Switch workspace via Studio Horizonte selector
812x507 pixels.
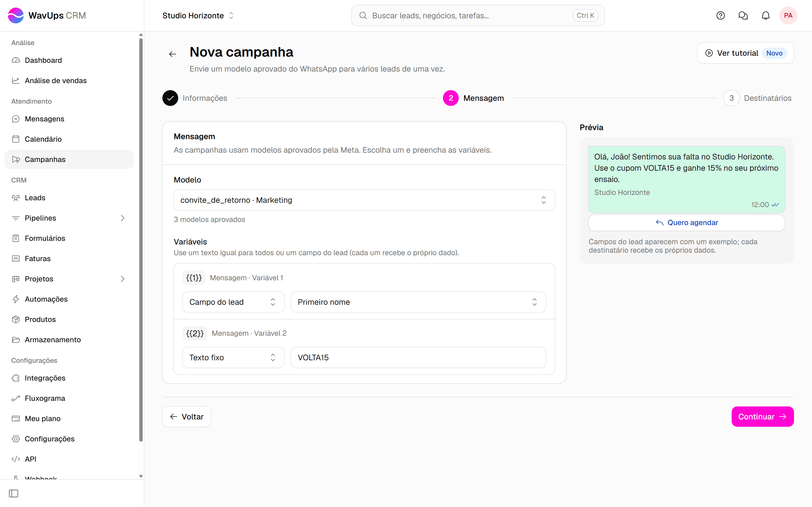(x=198, y=15)
